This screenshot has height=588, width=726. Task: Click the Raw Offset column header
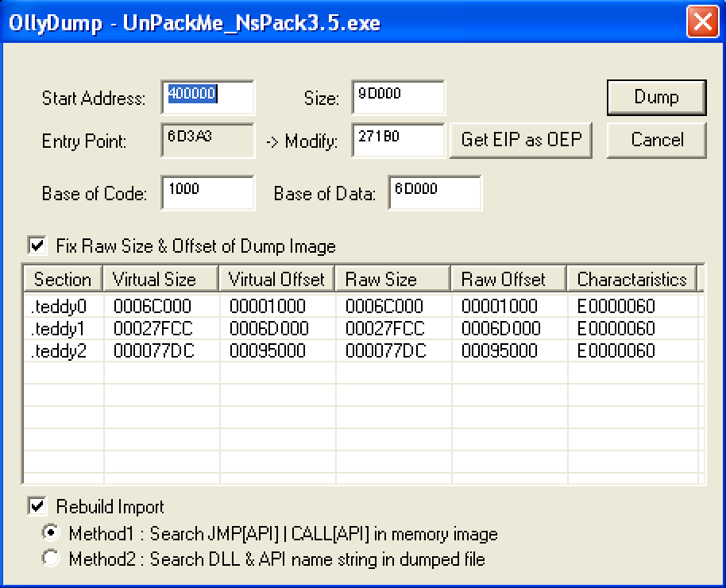tap(509, 279)
